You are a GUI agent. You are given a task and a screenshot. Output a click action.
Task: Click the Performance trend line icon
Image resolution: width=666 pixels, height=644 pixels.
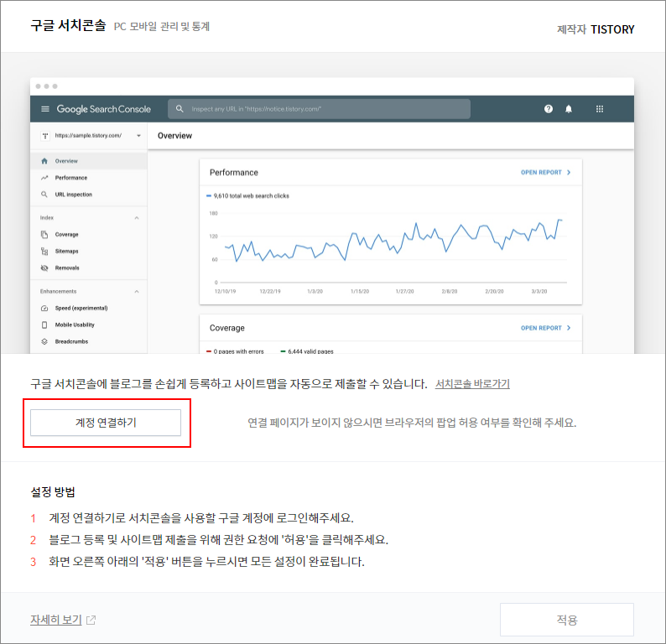coord(44,178)
